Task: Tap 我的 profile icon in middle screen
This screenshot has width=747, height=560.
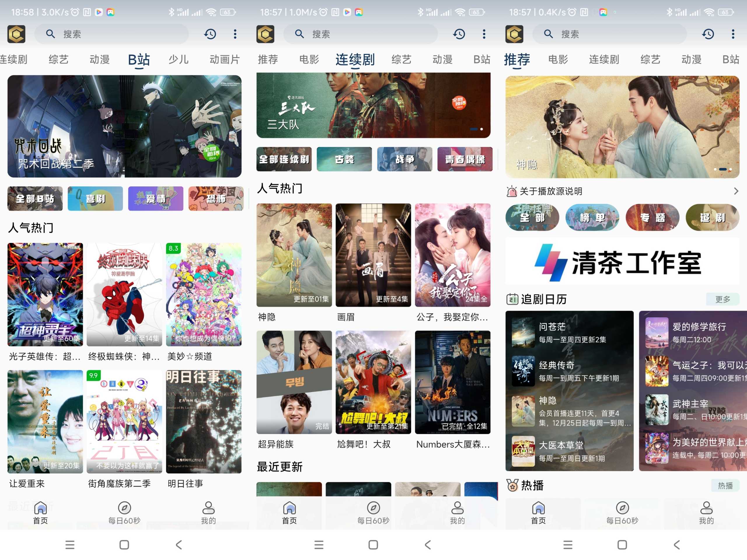Action: 457,508
